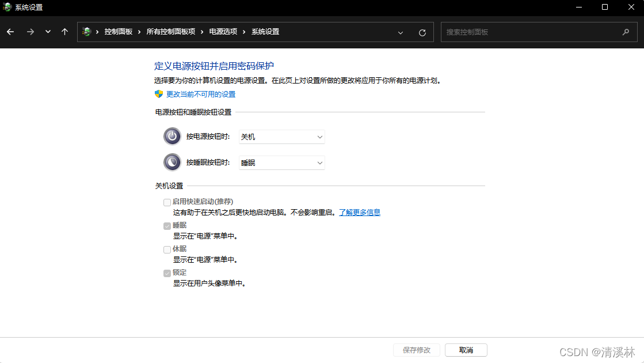Navigate to 控制面板 breadcrumb
644x363 pixels.
tap(119, 32)
